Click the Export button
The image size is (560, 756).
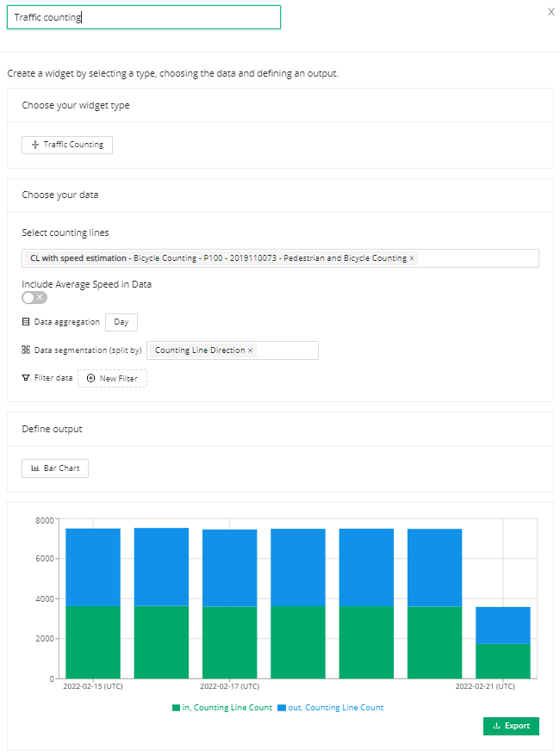511,726
